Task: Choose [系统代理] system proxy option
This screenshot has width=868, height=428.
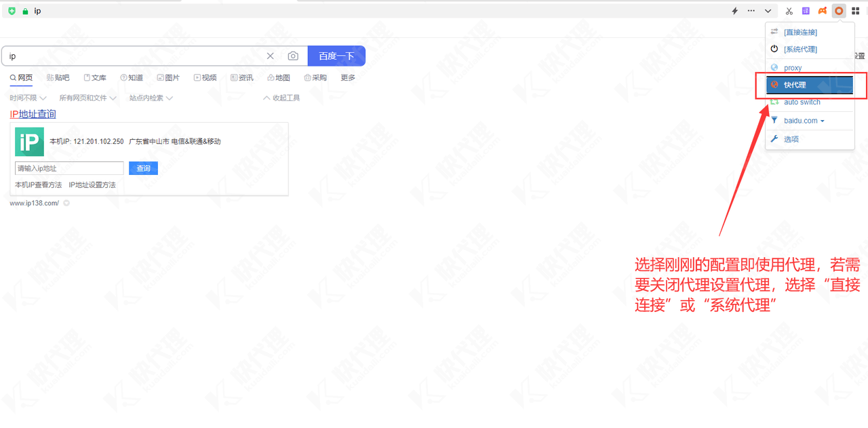Action: 800,50
